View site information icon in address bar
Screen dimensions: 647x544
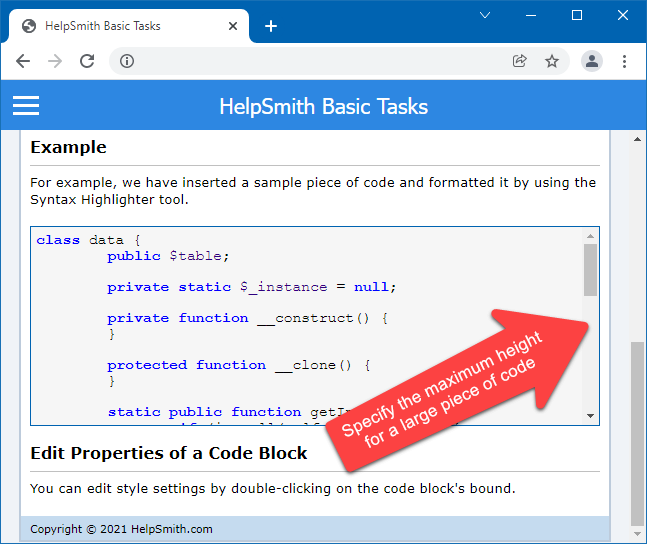(127, 61)
